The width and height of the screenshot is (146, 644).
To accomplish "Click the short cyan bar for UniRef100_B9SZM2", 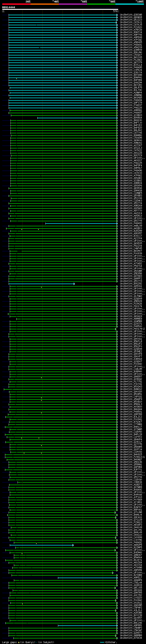I will point(42,284).
